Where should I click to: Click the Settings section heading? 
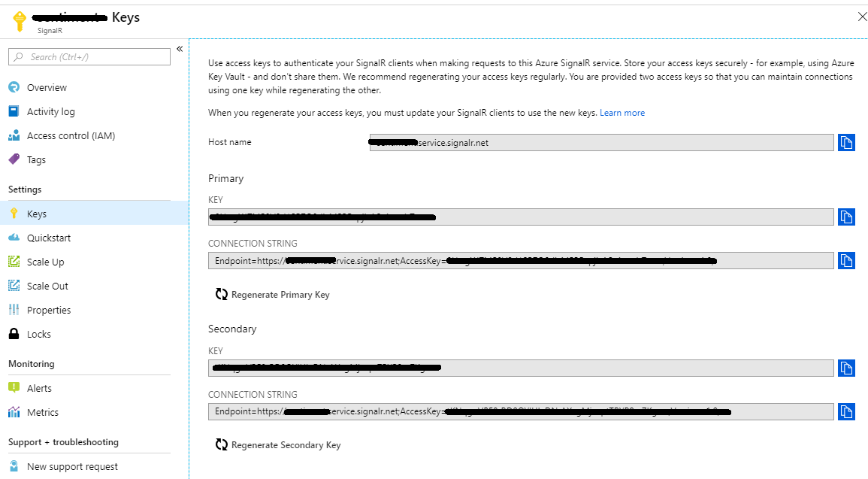(x=25, y=189)
